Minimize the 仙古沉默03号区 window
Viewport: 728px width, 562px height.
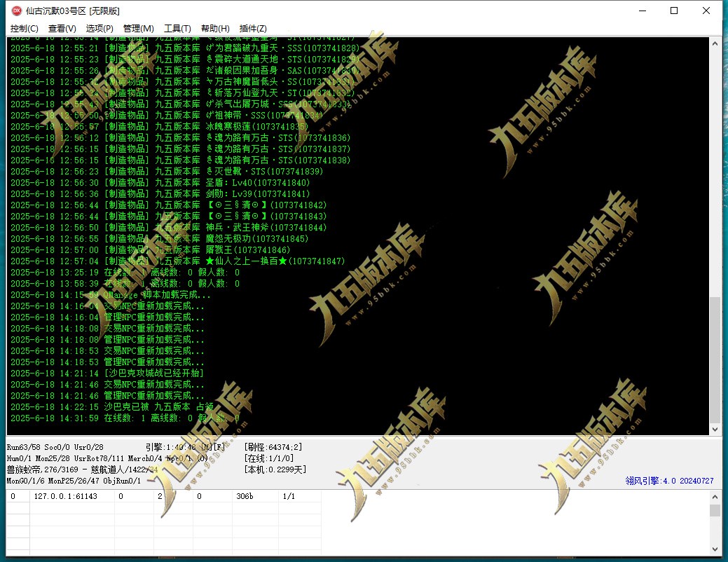pos(643,11)
